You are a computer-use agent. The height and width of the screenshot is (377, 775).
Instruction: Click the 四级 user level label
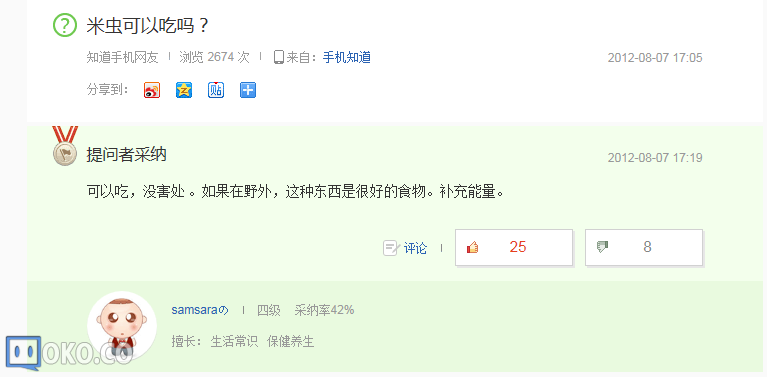(x=268, y=310)
